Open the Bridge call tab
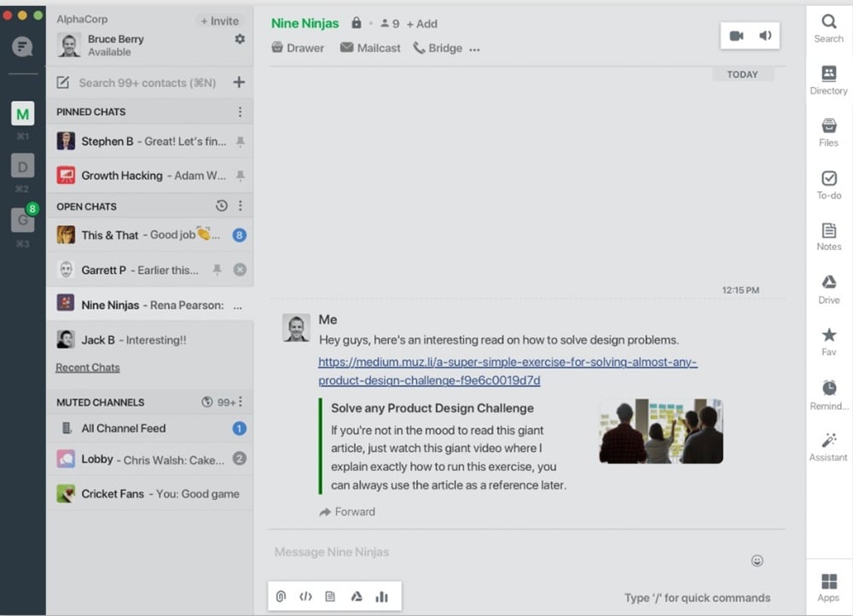This screenshot has height=616, width=853. tap(438, 48)
